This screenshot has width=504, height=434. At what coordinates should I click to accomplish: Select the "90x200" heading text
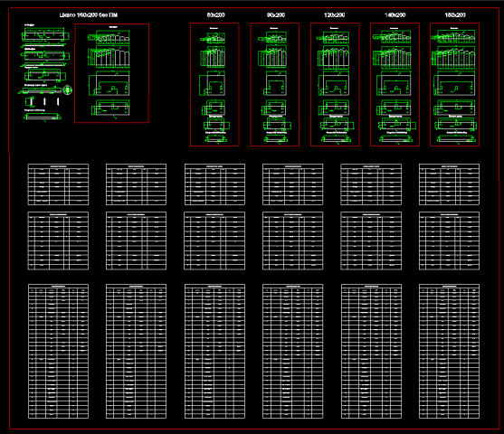[276, 14]
